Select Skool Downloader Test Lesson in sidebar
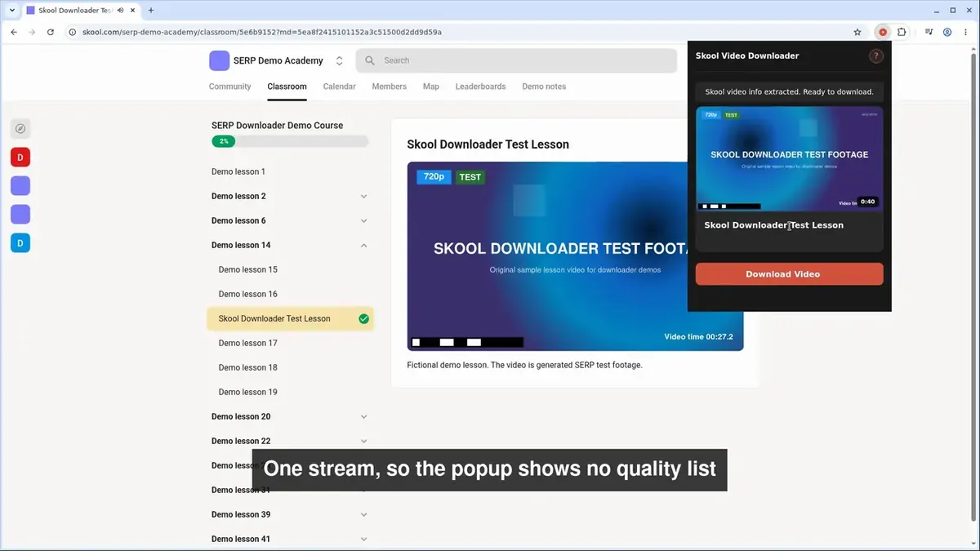 pos(290,318)
